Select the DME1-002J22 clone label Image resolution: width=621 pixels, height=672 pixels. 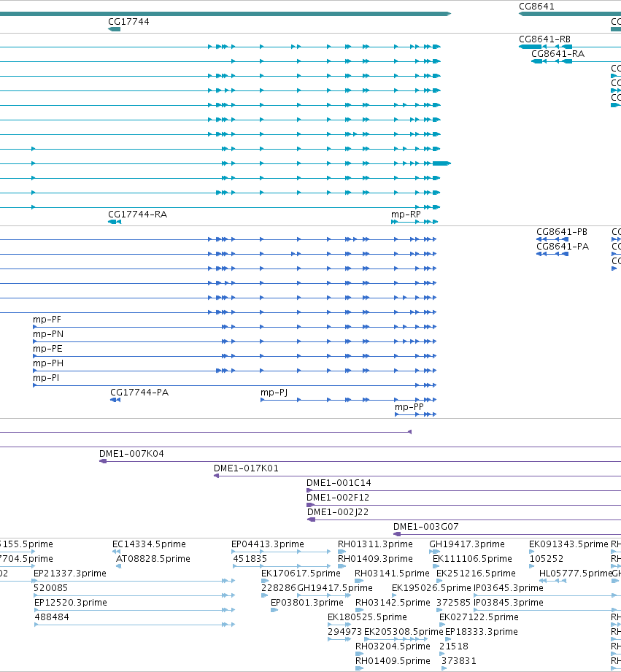coord(338,511)
